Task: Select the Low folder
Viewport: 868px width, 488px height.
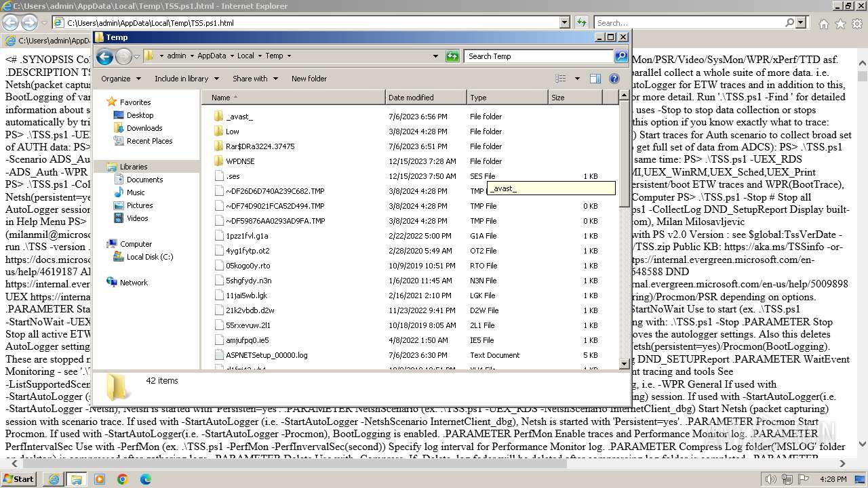Action: pyautogui.click(x=232, y=131)
